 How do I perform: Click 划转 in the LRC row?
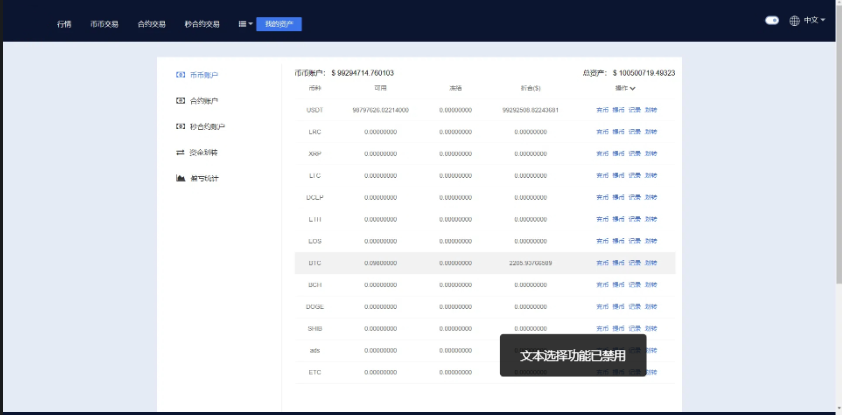click(651, 132)
